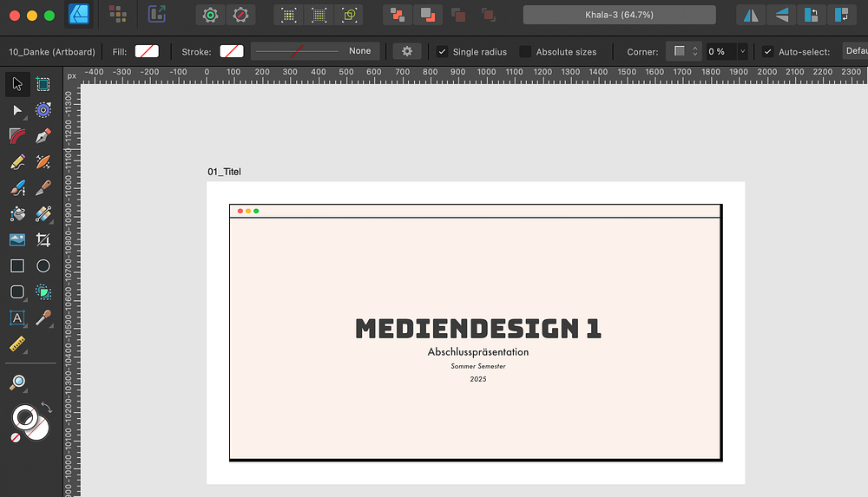
Task: Select the Artboard tool
Action: coord(43,84)
